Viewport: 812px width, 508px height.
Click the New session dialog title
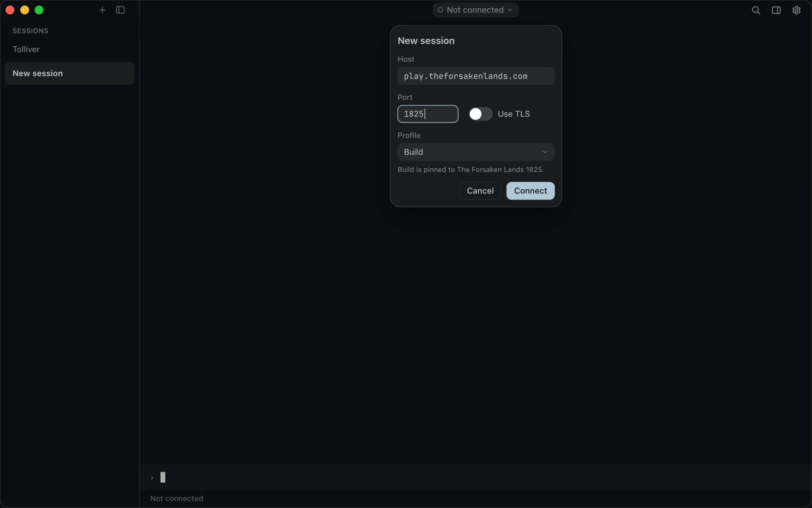[x=426, y=41]
